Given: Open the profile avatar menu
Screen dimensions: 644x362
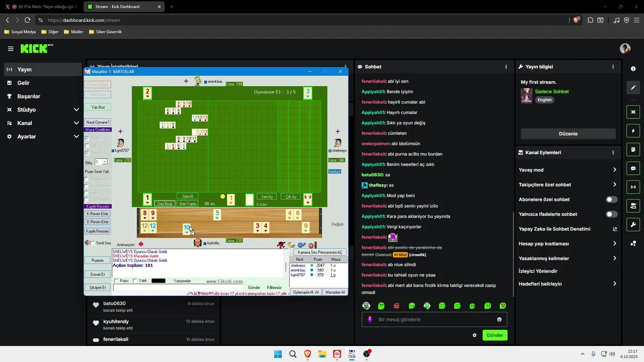Looking at the screenshot, I should (625, 48).
